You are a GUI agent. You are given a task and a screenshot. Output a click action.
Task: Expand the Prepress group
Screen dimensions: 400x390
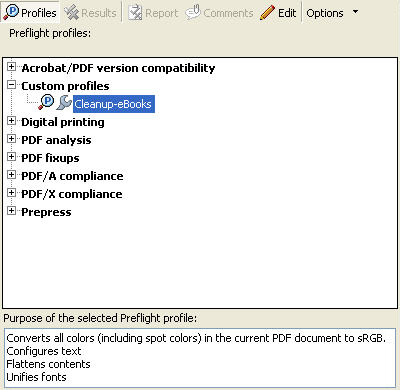pyautogui.click(x=11, y=211)
